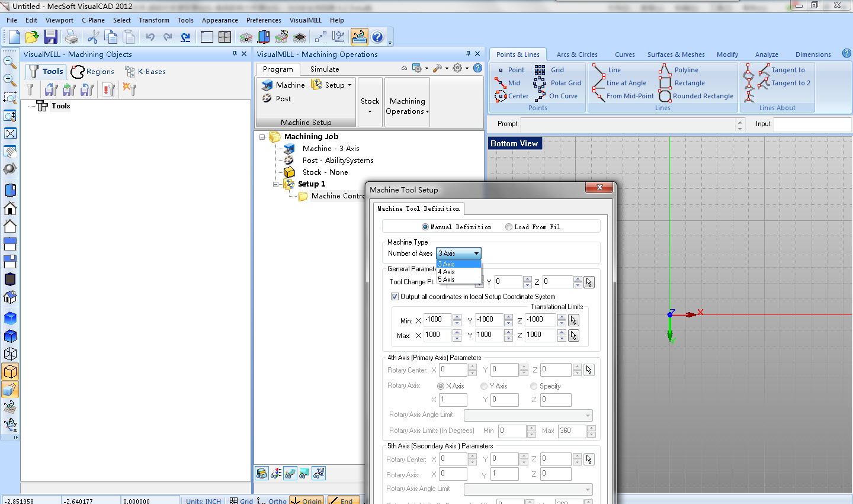Select Manual Definition radio button

tap(457, 227)
